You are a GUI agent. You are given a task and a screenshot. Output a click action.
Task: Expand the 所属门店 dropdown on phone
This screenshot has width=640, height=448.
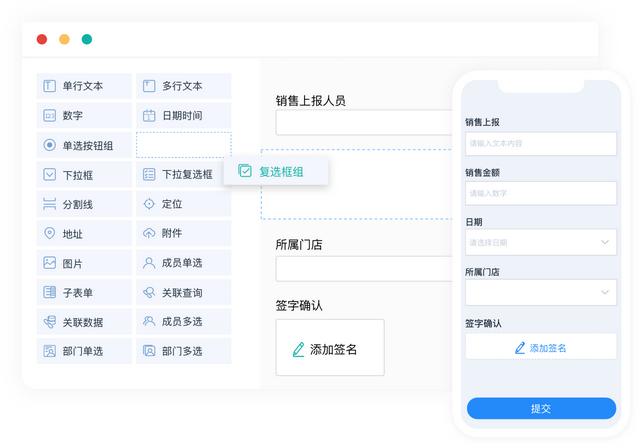pyautogui.click(x=540, y=292)
